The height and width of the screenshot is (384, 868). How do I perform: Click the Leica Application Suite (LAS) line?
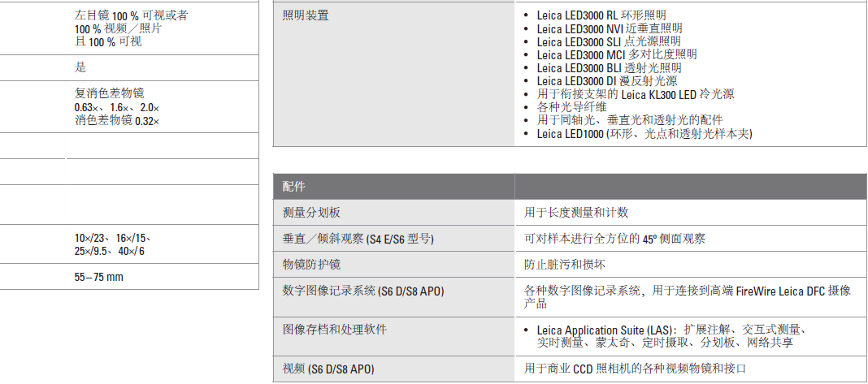(671, 330)
